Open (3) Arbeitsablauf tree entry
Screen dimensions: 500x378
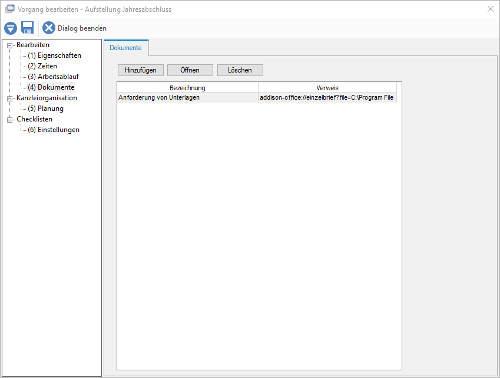(x=53, y=77)
